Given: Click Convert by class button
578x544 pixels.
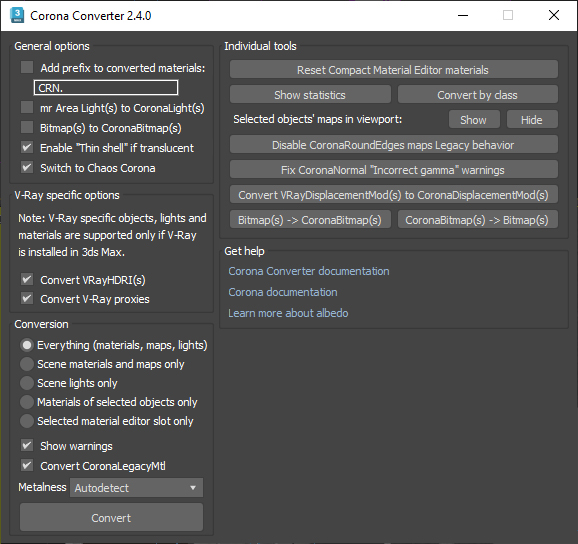Looking at the screenshot, I should (x=478, y=95).
